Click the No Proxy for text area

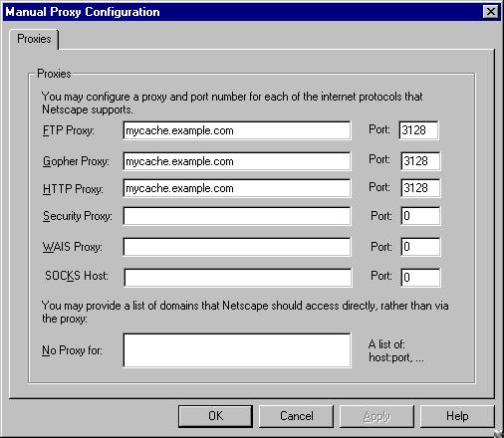tap(237, 350)
